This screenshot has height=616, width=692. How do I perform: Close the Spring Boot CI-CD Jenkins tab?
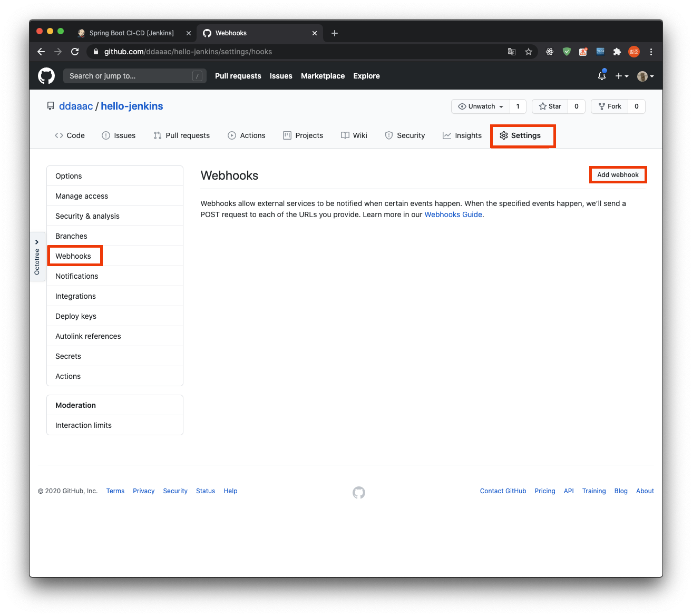click(x=189, y=33)
